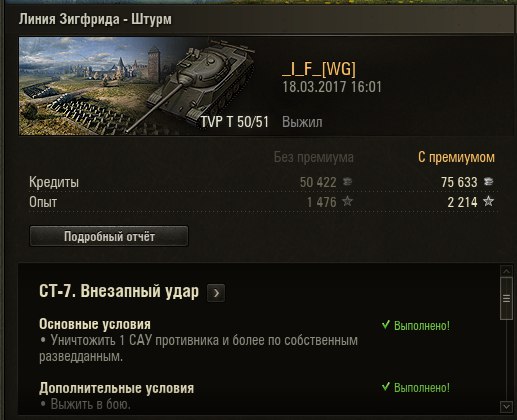The width and height of the screenshot is (517, 420).
Task: Click СТ-7. Внезапный удар mission title
Action: point(119,291)
